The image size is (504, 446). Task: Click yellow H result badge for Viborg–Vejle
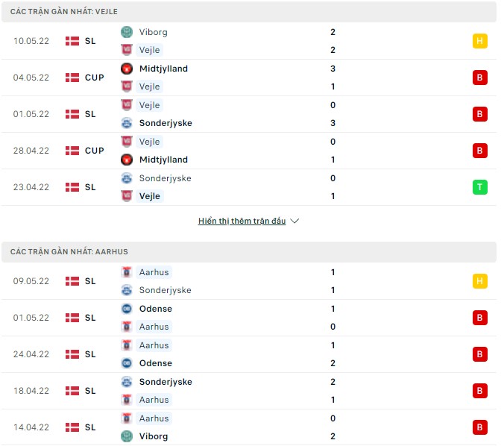click(480, 41)
